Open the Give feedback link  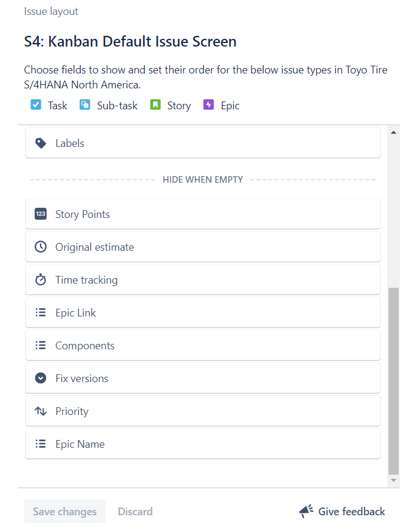[342, 511]
